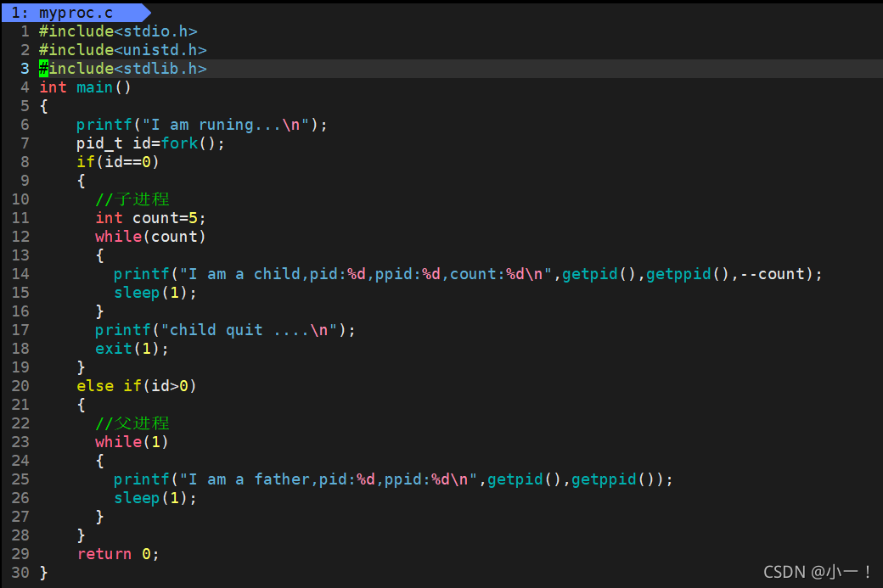This screenshot has width=883, height=588.
Task: Click the //子进程 comment
Action: (x=132, y=199)
